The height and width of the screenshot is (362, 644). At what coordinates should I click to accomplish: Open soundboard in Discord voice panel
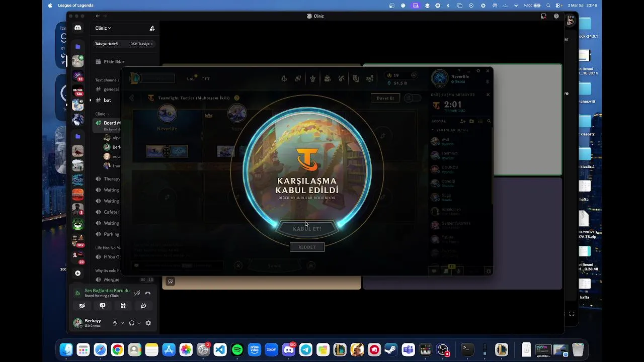(144, 306)
